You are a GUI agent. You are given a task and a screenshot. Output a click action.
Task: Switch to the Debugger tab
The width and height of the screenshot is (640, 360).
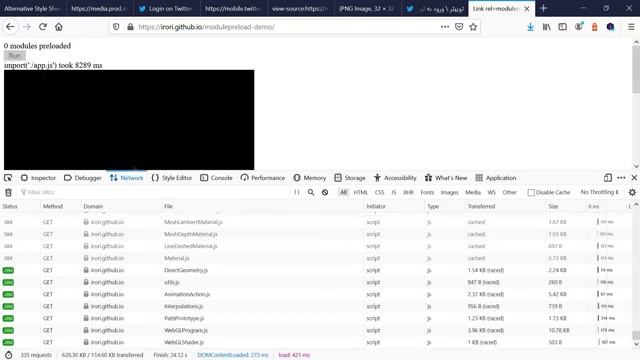[83, 178]
